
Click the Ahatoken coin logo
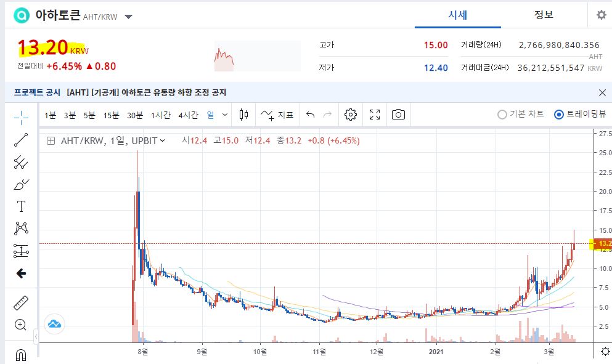[22, 15]
